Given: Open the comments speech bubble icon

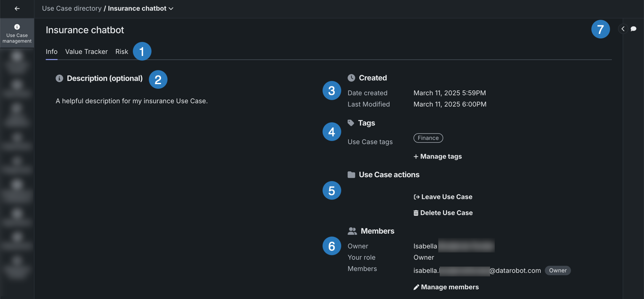Looking at the screenshot, I should [x=634, y=29].
